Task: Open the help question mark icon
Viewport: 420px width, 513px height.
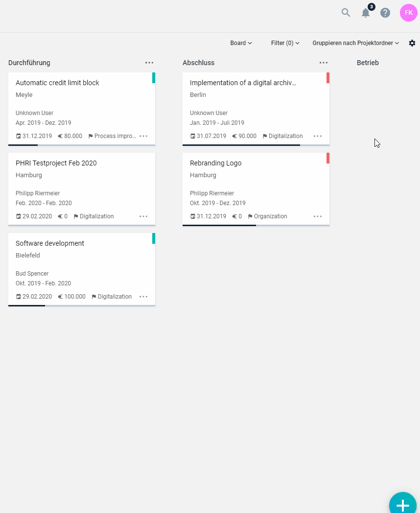Action: click(x=385, y=13)
